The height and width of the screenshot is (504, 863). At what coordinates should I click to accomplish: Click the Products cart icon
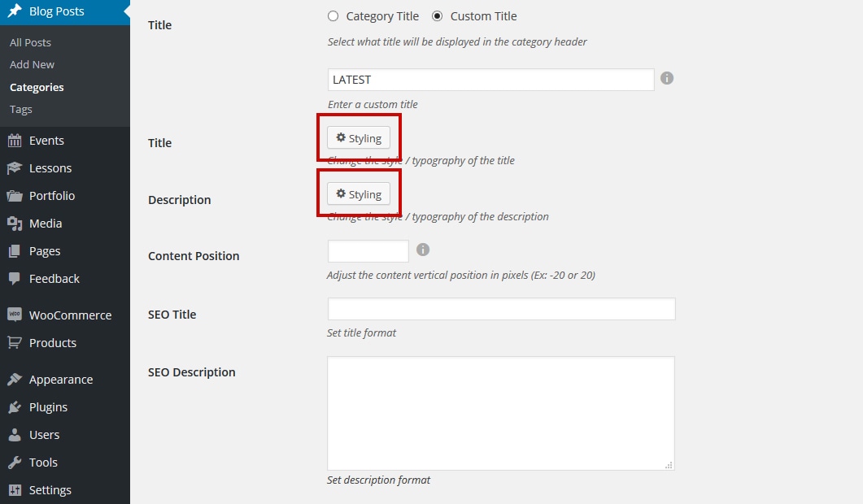(15, 343)
